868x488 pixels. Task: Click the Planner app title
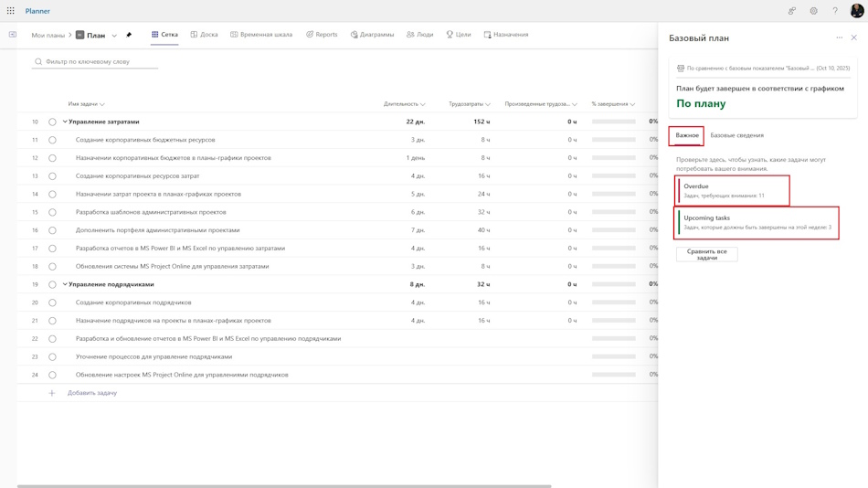[x=37, y=11]
